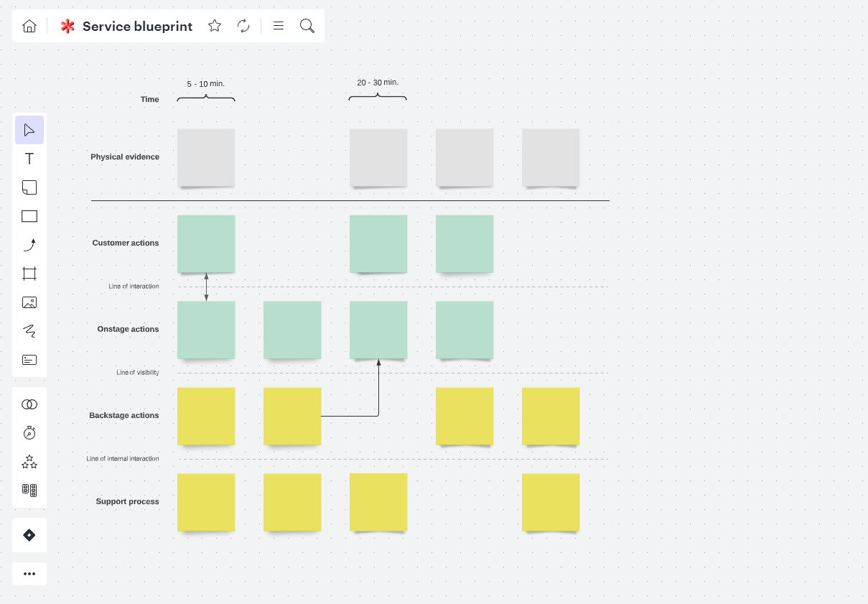Expand the more tools ellipsis
Screen dimensions: 868x604
click(29, 573)
